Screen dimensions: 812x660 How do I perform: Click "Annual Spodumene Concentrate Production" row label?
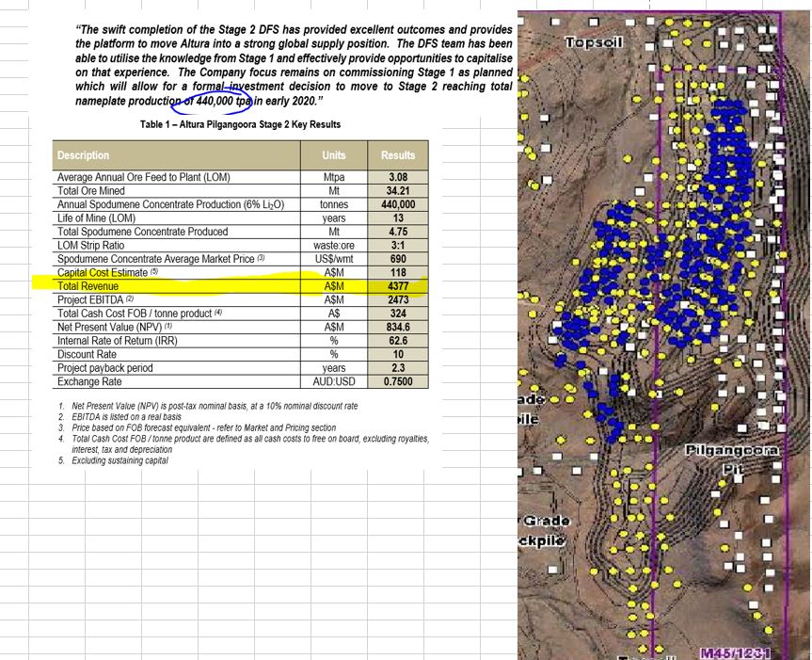click(x=171, y=204)
